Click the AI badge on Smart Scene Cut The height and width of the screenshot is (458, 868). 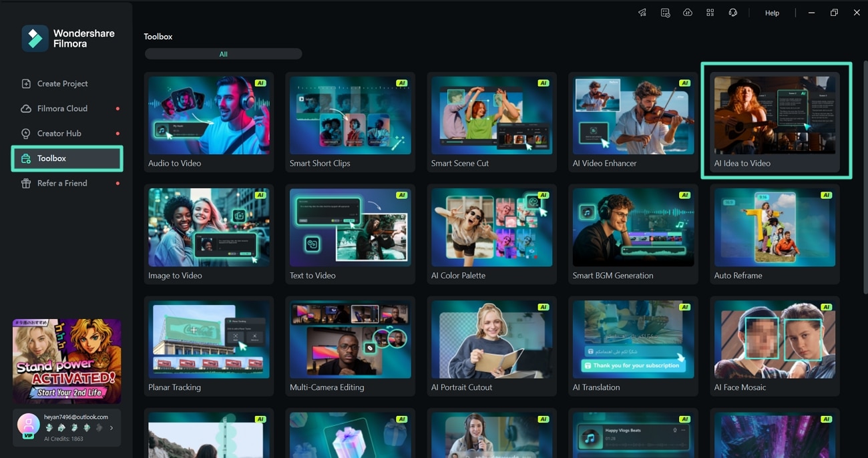coord(544,83)
